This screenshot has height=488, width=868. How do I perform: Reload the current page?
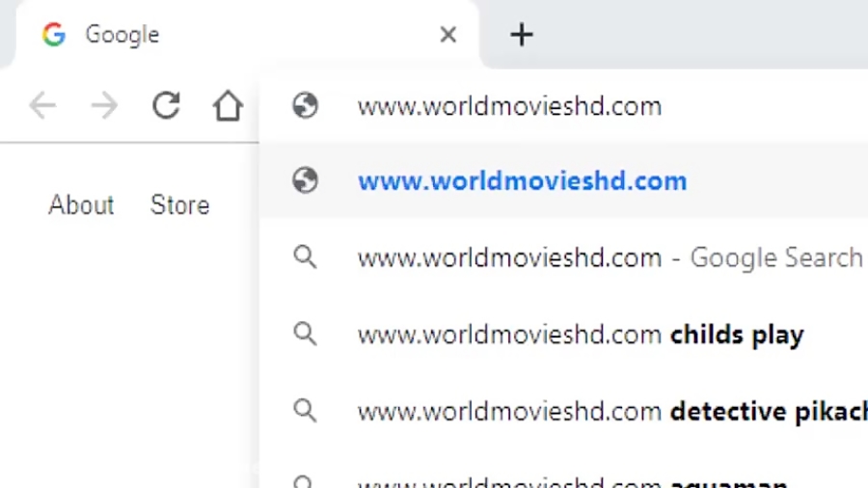coord(167,105)
